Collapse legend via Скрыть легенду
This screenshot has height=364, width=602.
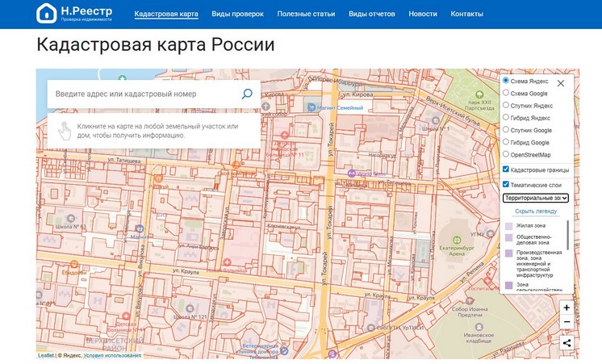536,211
